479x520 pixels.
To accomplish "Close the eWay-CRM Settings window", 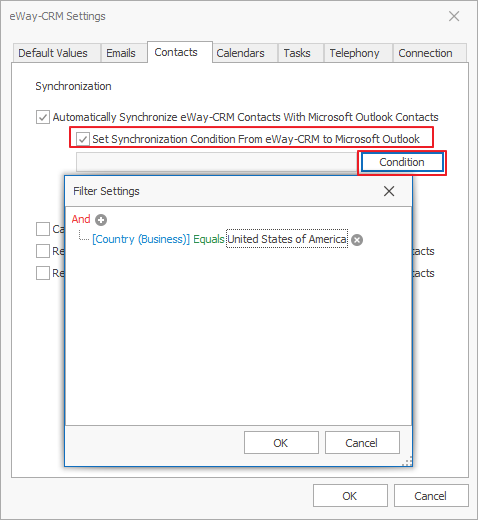I will coord(454,16).
